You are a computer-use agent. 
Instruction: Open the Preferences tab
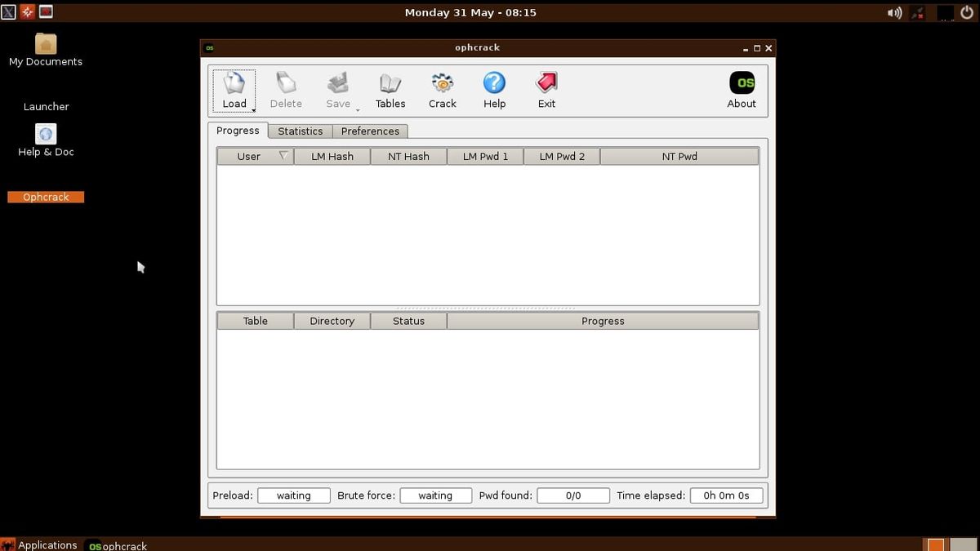[x=370, y=131]
